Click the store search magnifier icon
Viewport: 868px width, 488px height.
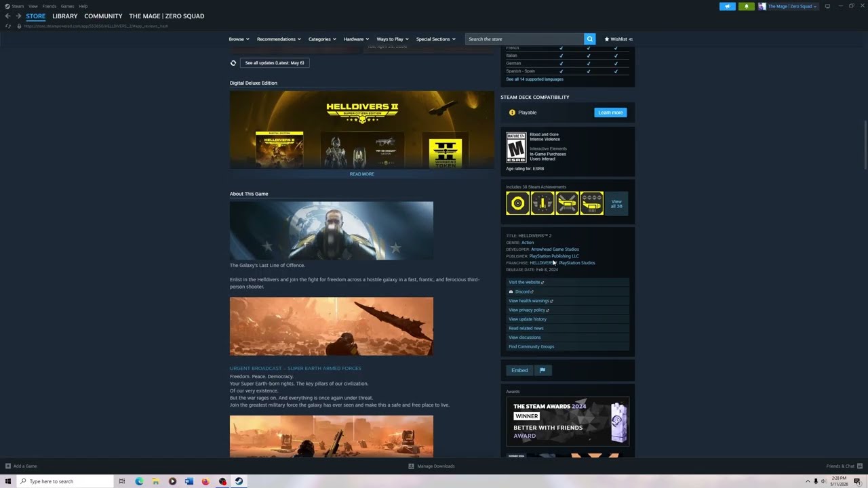point(590,39)
